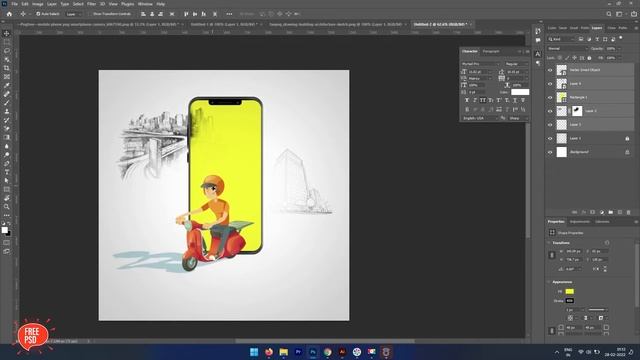Open the language English: USA dropdown
The height and width of the screenshot is (360, 640).
tap(480, 118)
